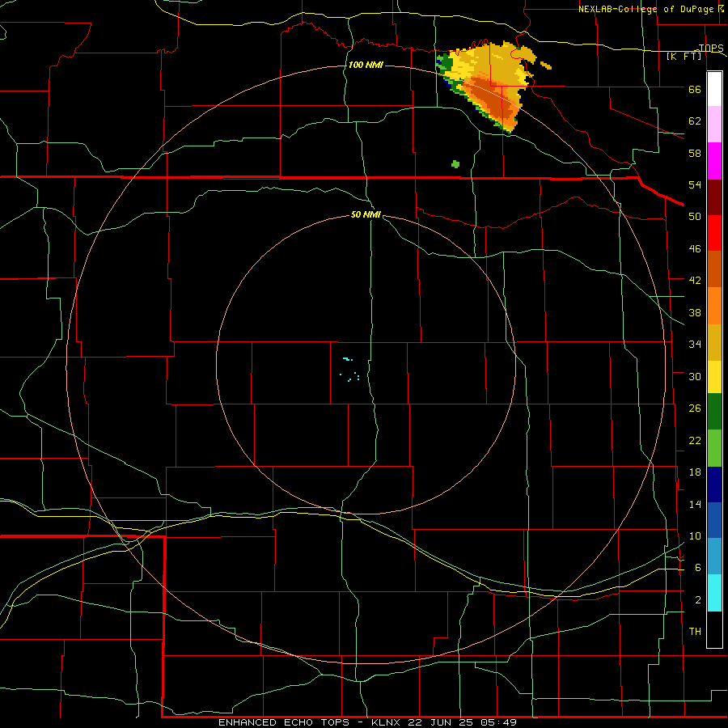Click the 50 legend value label
Screen dimensions: 728x728
[x=695, y=216]
